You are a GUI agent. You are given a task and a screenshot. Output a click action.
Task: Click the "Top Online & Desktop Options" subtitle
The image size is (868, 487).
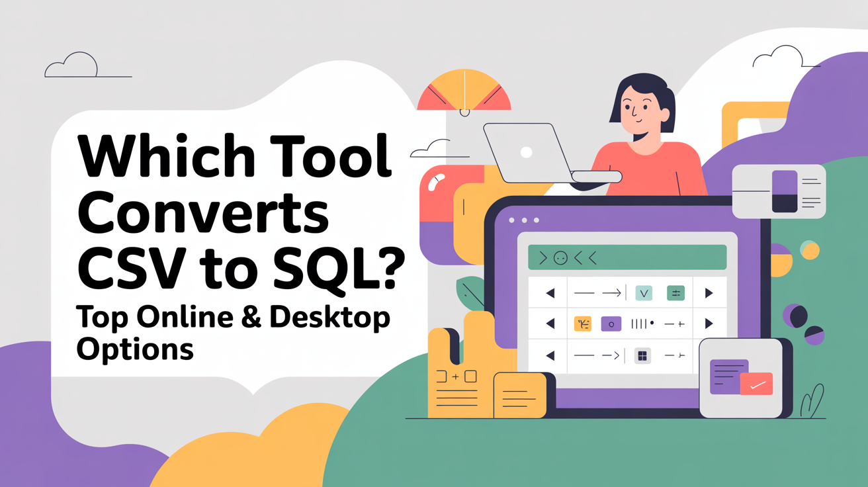coord(233,333)
